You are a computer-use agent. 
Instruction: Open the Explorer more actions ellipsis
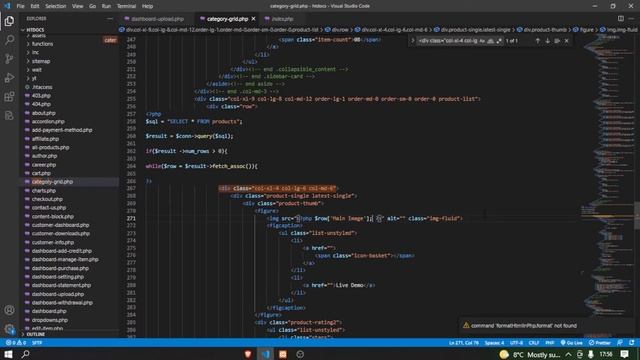click(110, 18)
